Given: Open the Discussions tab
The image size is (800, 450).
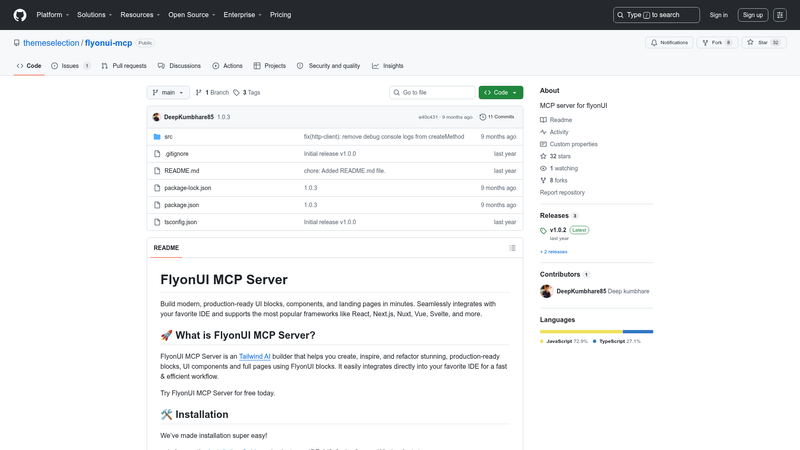Looking at the screenshot, I should tap(179, 66).
